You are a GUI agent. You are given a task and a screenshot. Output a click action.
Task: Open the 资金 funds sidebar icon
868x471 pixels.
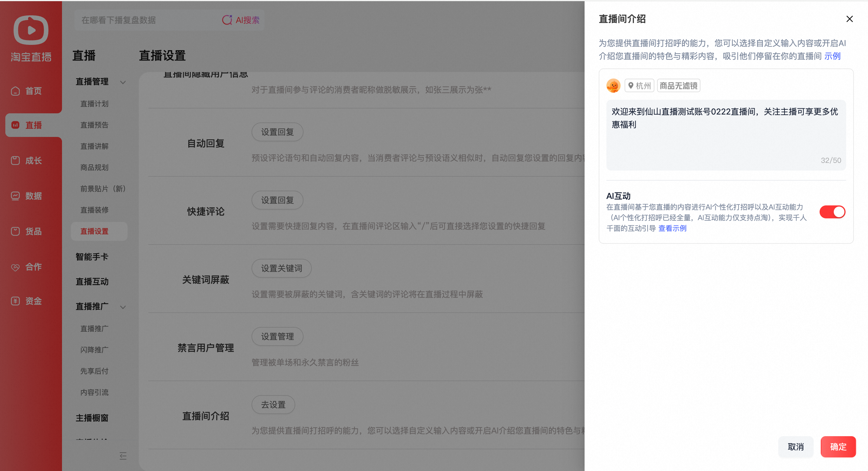(15, 301)
